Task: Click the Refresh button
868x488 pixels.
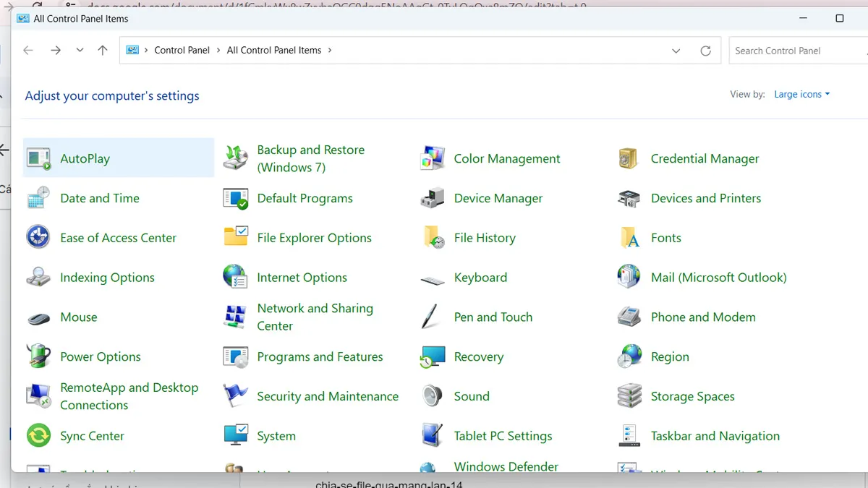Action: pyautogui.click(x=705, y=51)
